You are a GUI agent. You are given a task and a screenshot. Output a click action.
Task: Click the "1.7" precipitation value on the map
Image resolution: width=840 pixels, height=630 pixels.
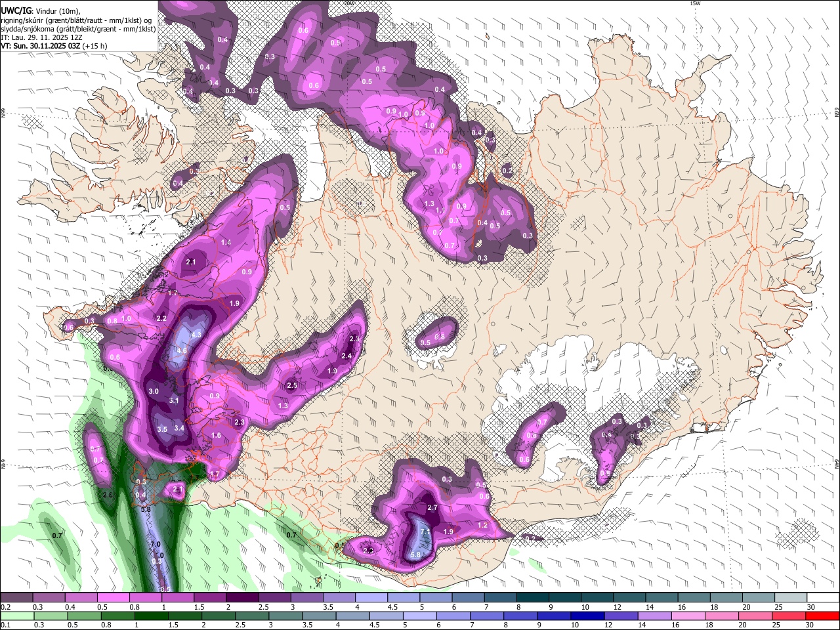(x=213, y=474)
